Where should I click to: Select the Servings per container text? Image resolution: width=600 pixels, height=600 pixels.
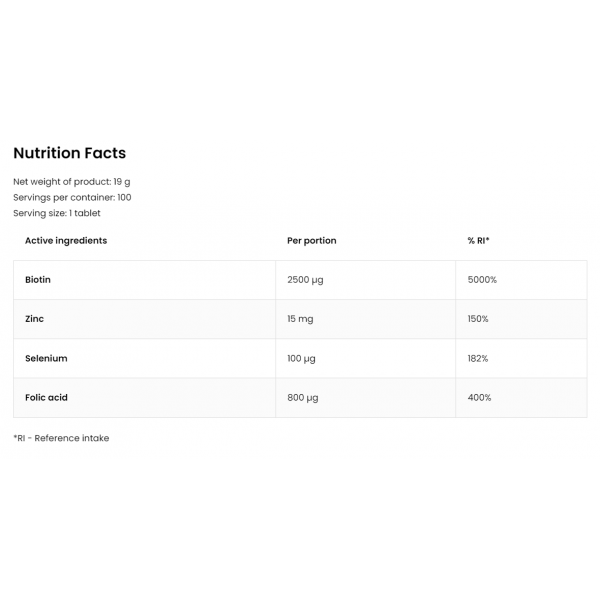pyautogui.click(x=72, y=197)
